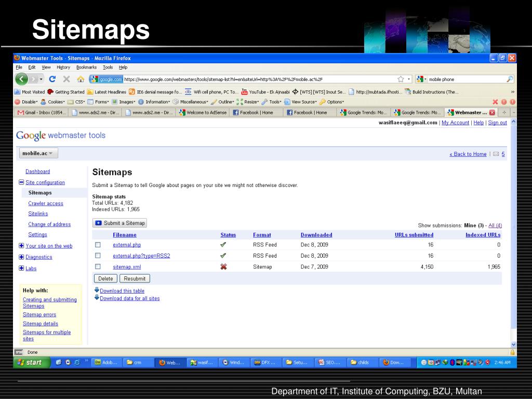Open a new tab with plus icon
The width and height of the screenshot is (532, 399).
coord(504,112)
